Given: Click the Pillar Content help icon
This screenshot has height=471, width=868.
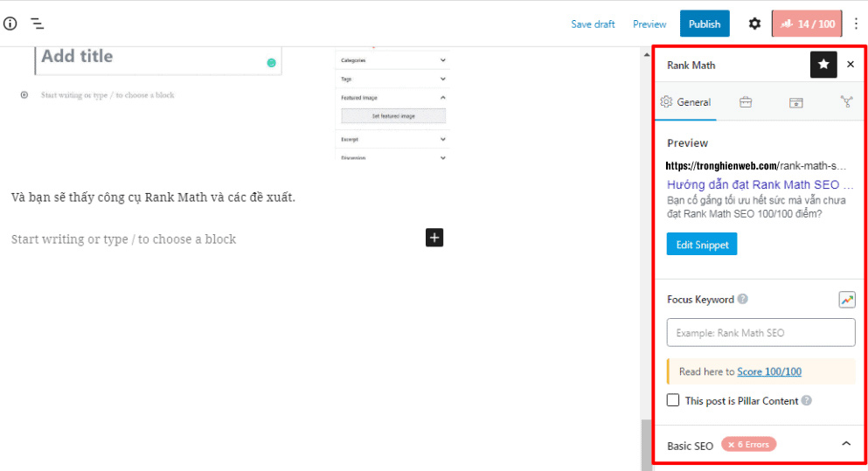Looking at the screenshot, I should pyautogui.click(x=807, y=400).
